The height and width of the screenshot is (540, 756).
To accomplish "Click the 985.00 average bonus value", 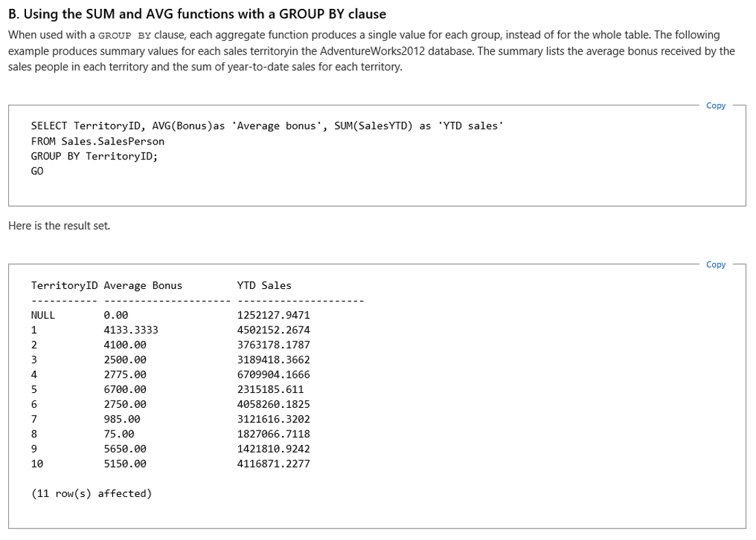I will [122, 419].
